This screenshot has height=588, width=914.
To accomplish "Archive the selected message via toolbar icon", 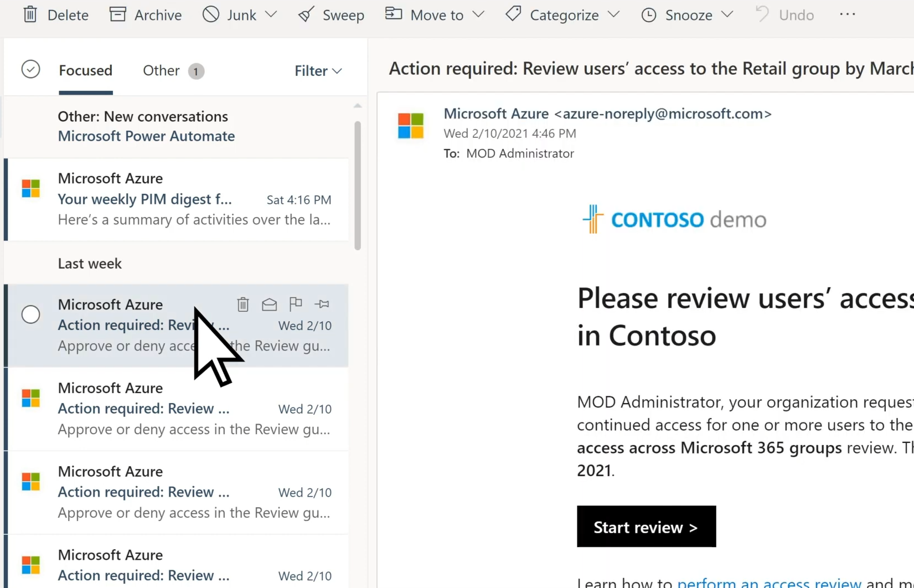I will pos(117,14).
